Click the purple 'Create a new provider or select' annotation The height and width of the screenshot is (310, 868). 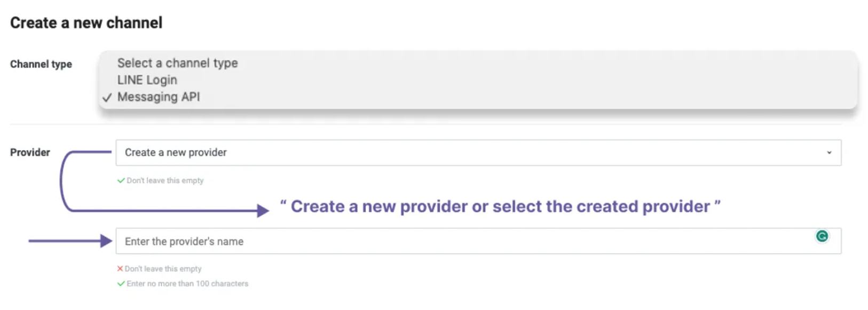pyautogui.click(x=500, y=206)
